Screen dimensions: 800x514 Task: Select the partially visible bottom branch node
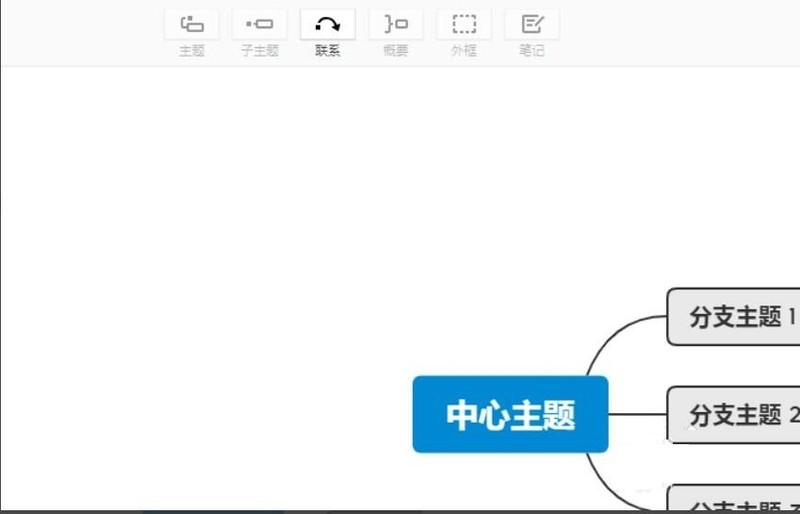pyautogui.click(x=735, y=501)
